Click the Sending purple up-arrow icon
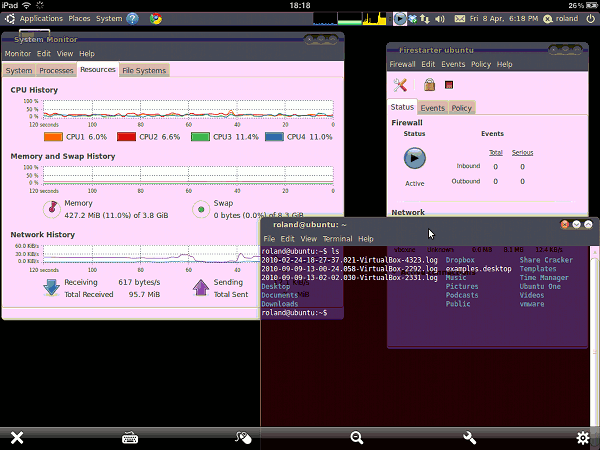The width and height of the screenshot is (600, 450). [201, 288]
